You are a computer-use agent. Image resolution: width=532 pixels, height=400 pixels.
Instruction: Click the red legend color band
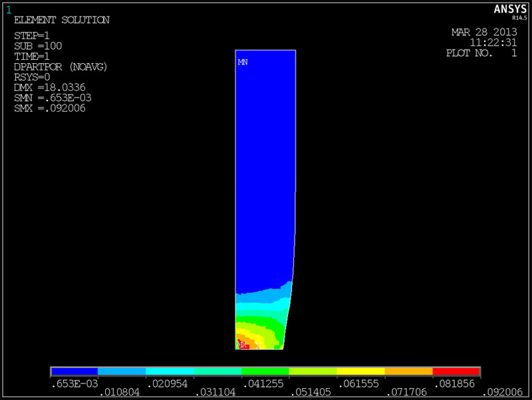pyautogui.click(x=456, y=371)
